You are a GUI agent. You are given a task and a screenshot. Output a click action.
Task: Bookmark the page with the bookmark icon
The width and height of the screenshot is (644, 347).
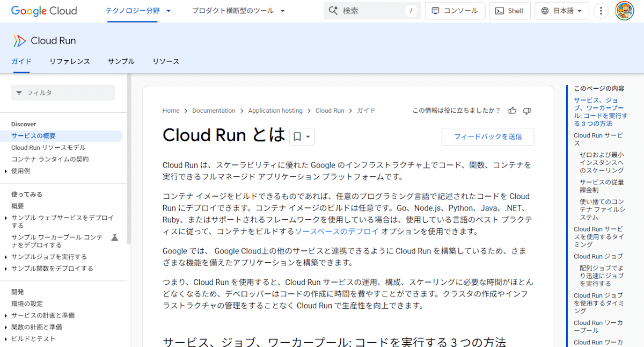(x=297, y=136)
